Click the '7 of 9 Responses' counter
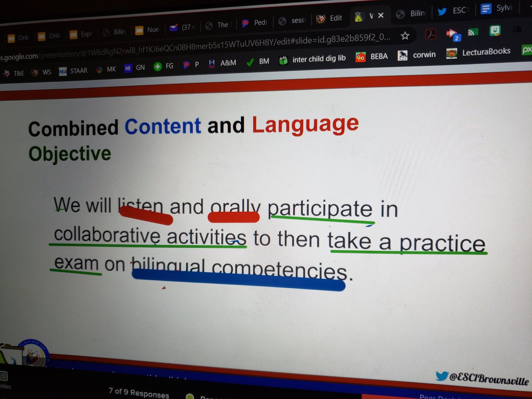 (x=139, y=393)
